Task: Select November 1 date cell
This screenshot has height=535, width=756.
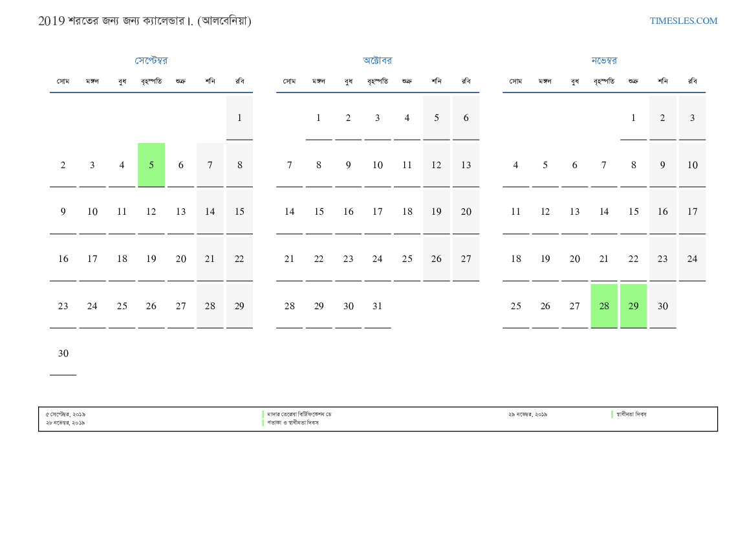Action: click(633, 118)
